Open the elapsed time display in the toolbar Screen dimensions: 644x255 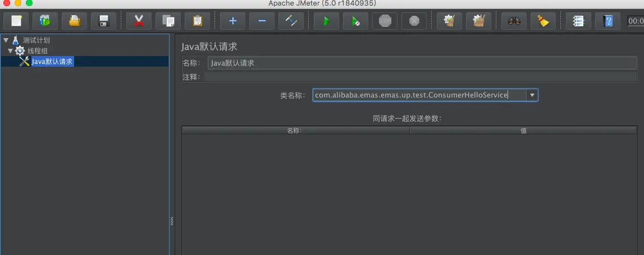636,21
